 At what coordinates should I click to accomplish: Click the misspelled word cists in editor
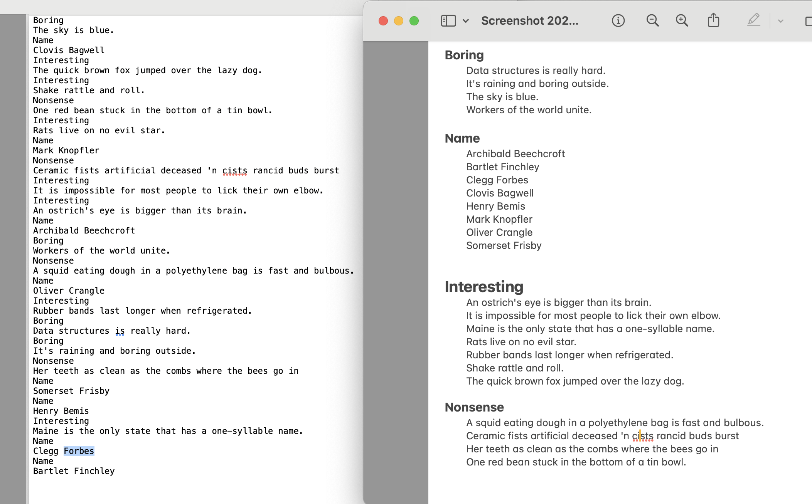point(234,170)
